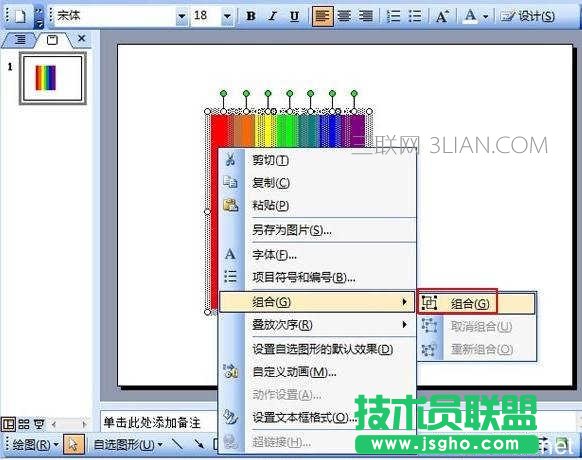The image size is (582, 460).
Task: Select slide 1 thumbnail
Action: [x=53, y=78]
